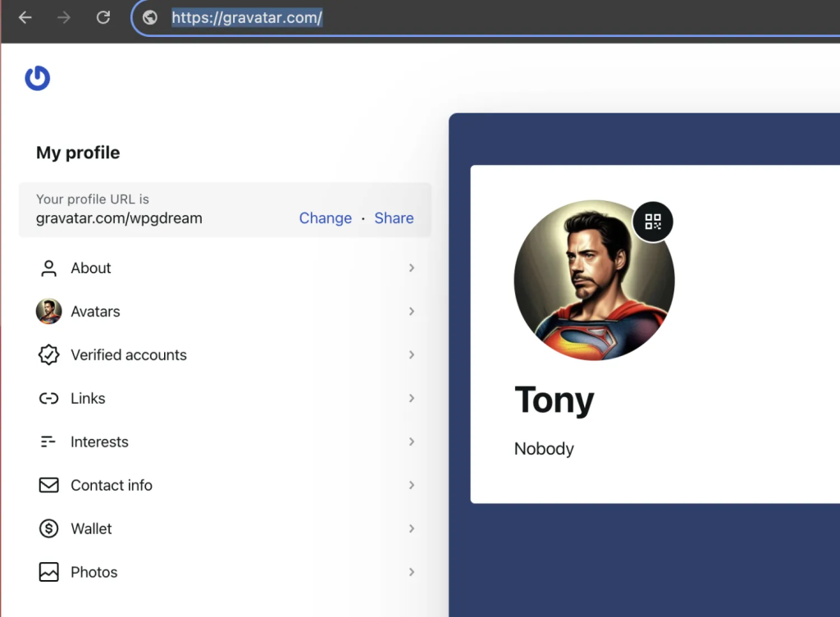The height and width of the screenshot is (617, 840).
Task: Click the name Tony on card
Action: point(555,400)
